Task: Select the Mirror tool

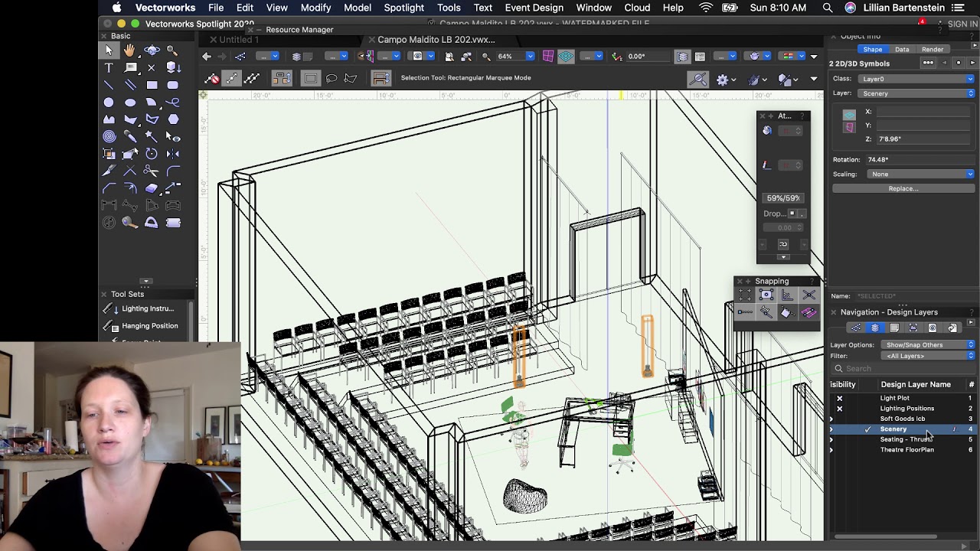Action: [173, 153]
